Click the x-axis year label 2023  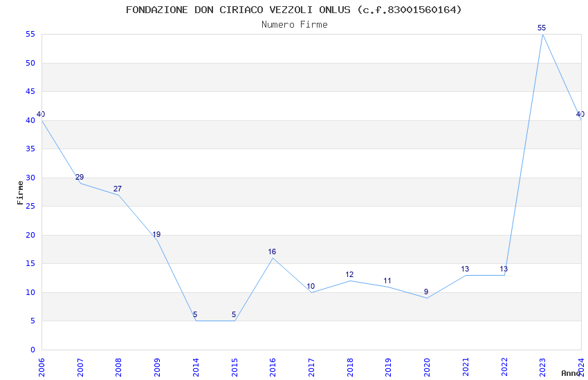(542, 367)
